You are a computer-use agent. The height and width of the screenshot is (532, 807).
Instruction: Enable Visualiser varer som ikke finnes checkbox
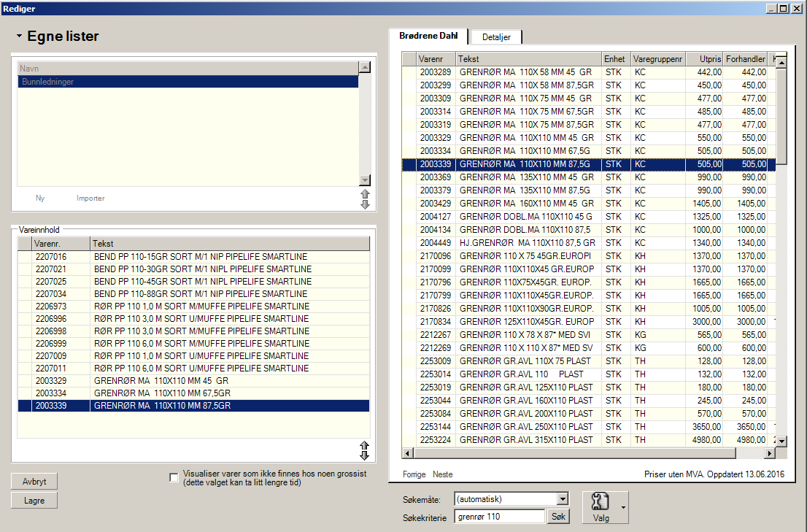pyautogui.click(x=174, y=477)
